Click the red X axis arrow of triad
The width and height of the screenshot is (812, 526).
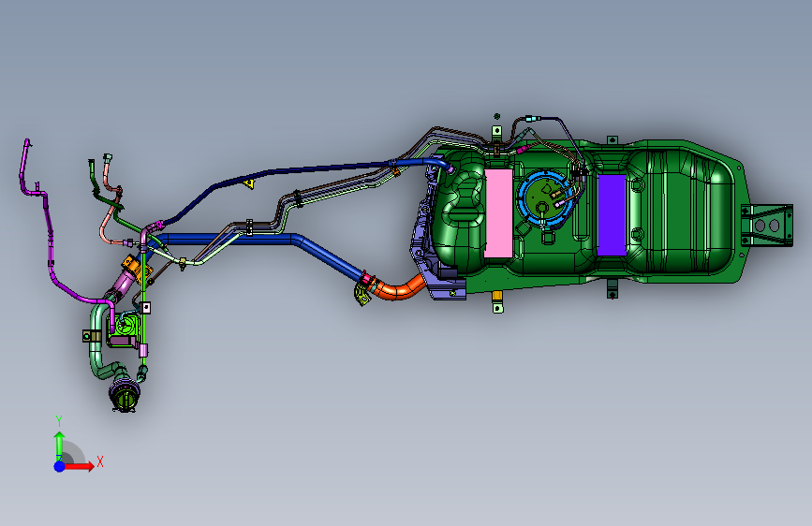80,466
